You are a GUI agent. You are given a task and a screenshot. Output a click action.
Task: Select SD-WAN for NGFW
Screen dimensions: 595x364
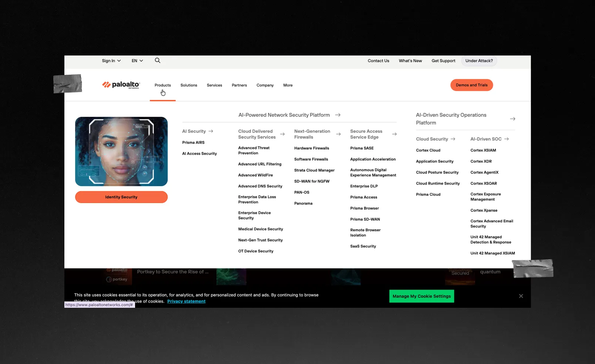(312, 181)
